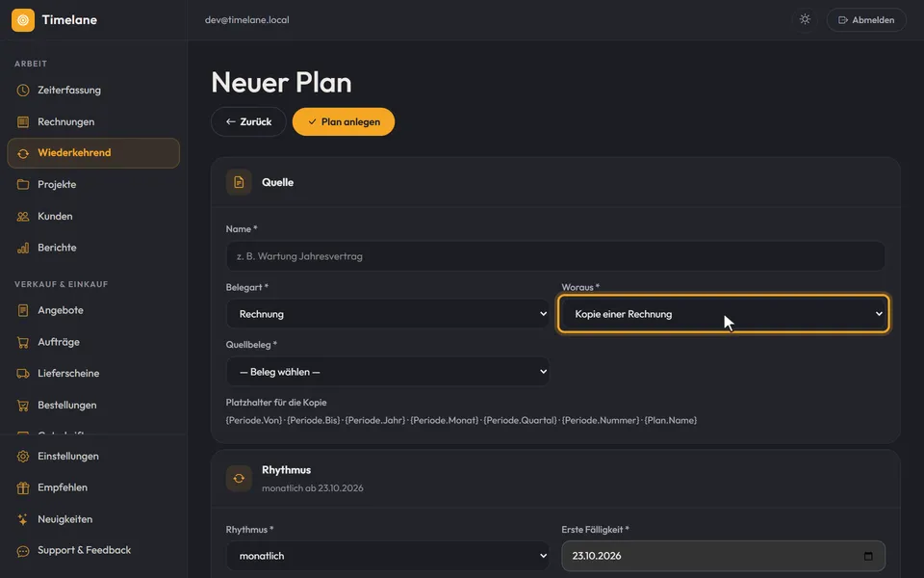The image size is (924, 578).
Task: Open Lieferscheine page link
Action: pos(93,374)
